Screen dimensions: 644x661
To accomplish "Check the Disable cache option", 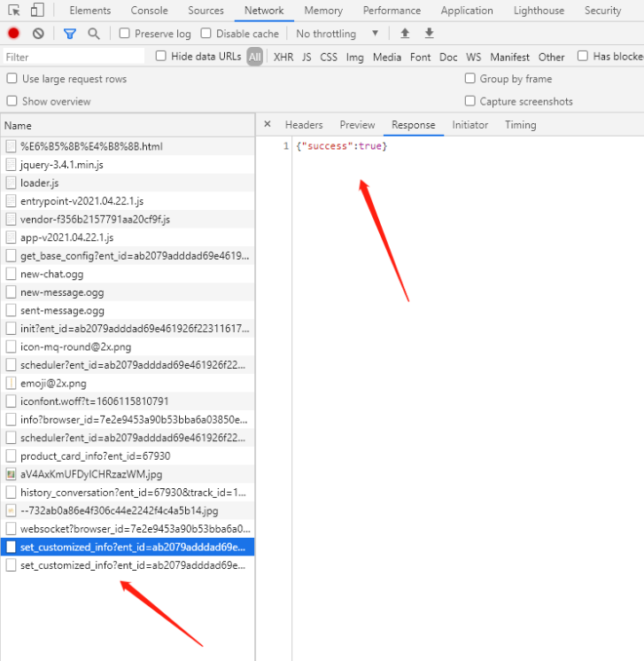I will [206, 33].
